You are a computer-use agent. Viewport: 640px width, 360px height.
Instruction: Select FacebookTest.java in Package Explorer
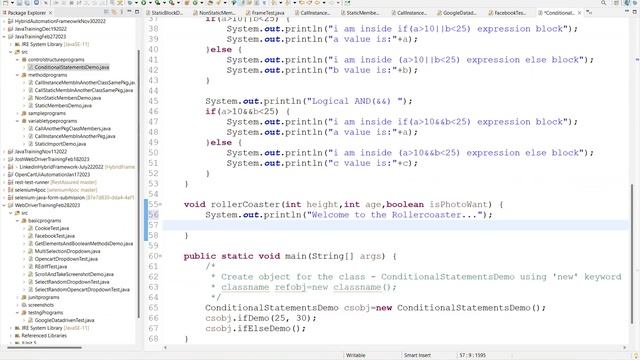(x=54, y=236)
